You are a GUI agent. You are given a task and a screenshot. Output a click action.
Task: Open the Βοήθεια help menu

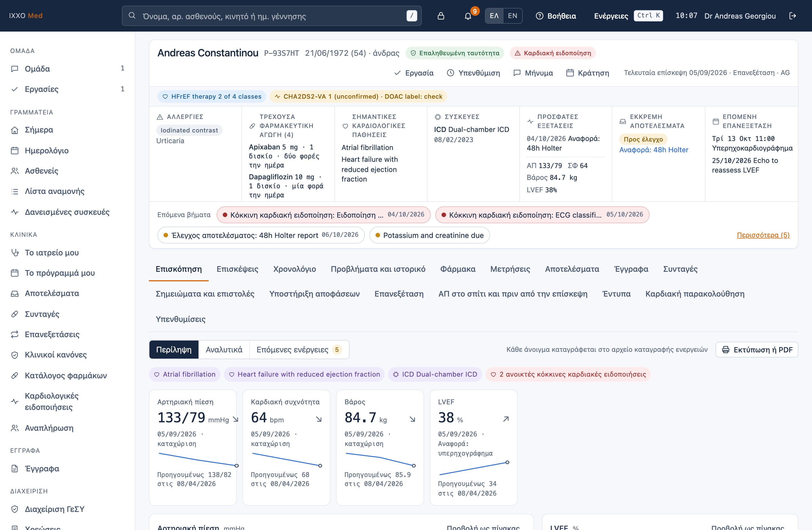(x=556, y=16)
